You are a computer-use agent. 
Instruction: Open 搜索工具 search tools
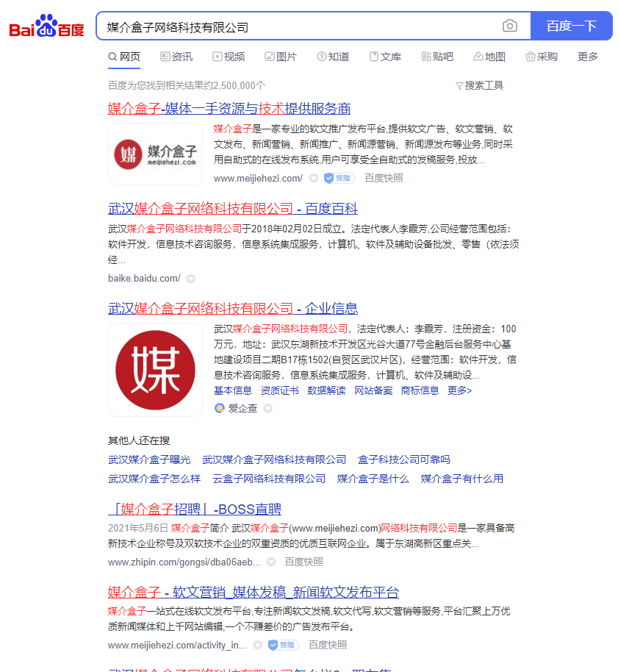click(479, 86)
